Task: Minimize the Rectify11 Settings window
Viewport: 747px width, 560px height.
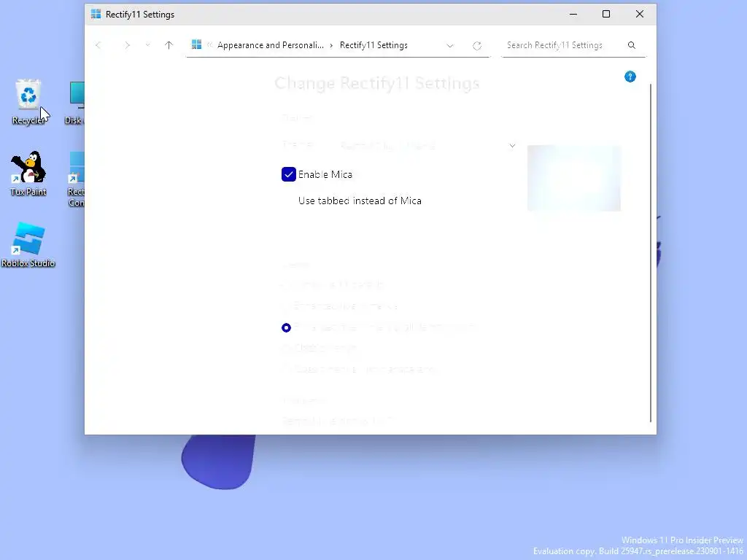Action: point(573,15)
